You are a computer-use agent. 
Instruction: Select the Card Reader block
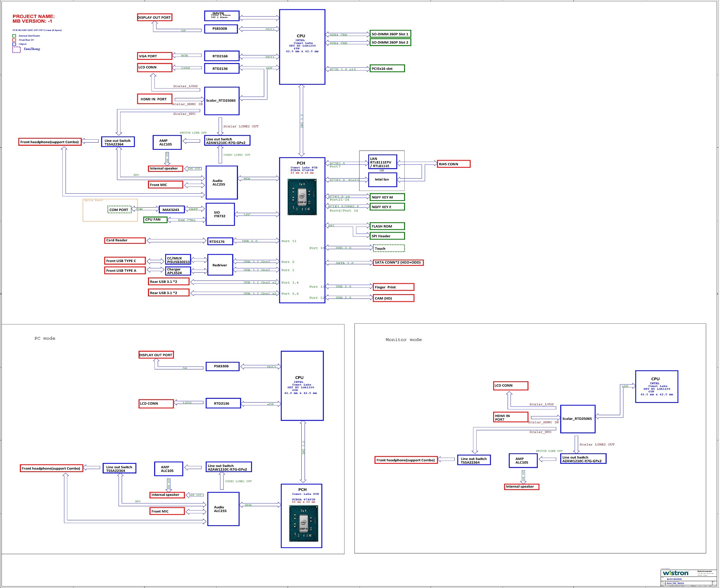click(x=125, y=240)
